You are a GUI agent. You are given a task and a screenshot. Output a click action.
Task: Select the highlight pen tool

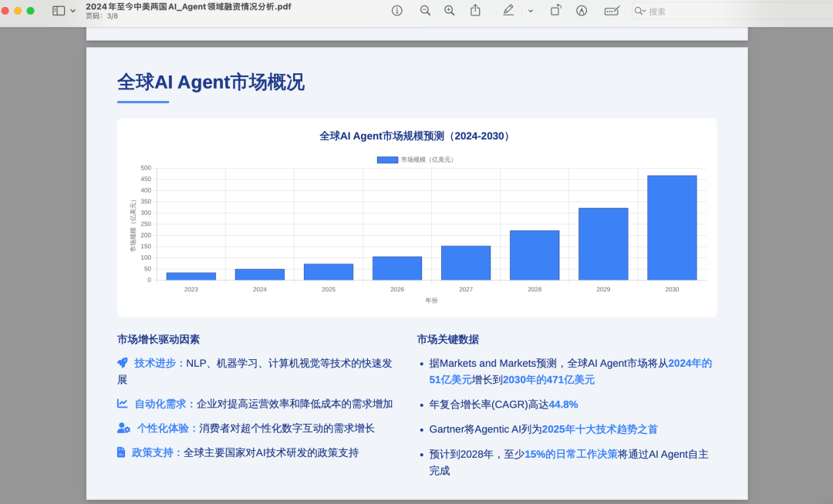tap(508, 11)
